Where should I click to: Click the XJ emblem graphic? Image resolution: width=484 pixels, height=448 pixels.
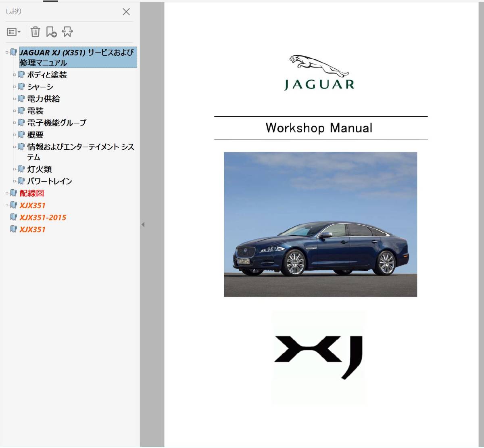[319, 358]
